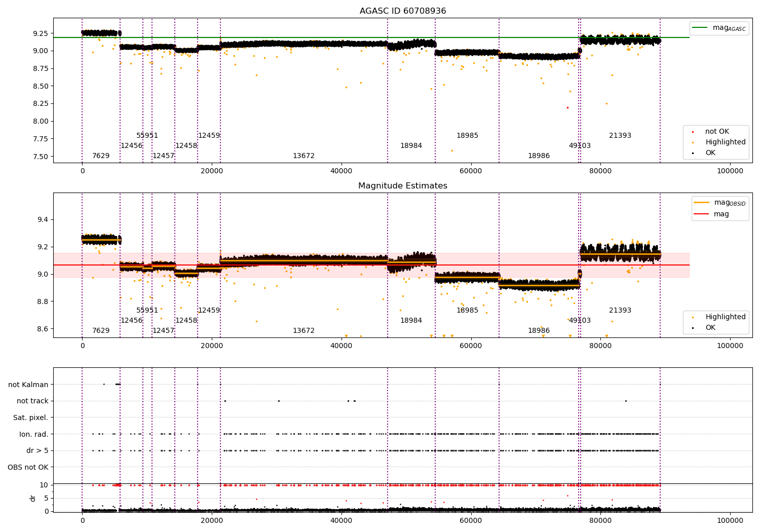Click obsid label 18986 in the top plot

click(x=539, y=156)
